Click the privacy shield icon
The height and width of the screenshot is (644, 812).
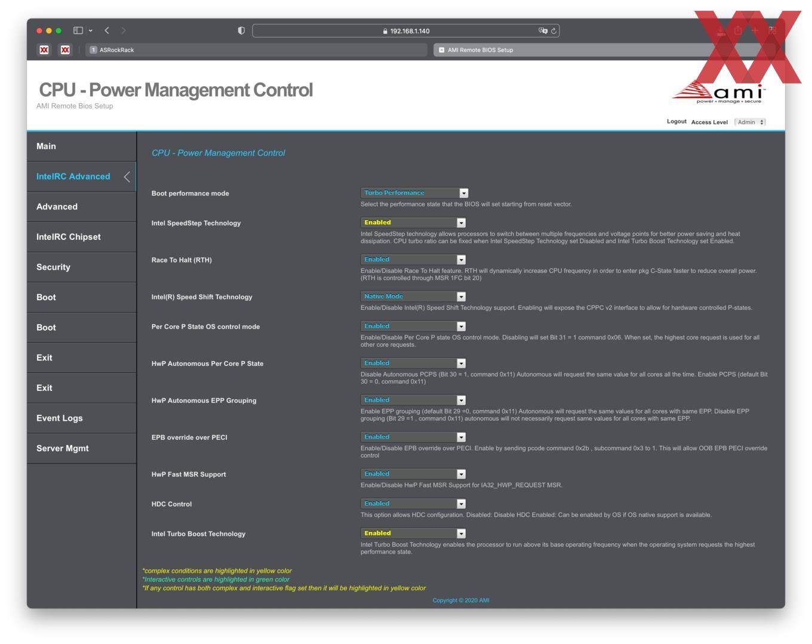click(241, 30)
